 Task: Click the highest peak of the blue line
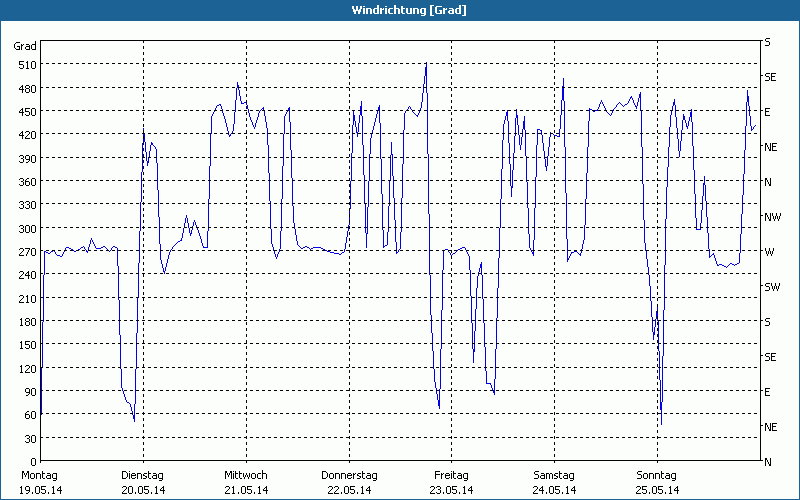coord(426,64)
